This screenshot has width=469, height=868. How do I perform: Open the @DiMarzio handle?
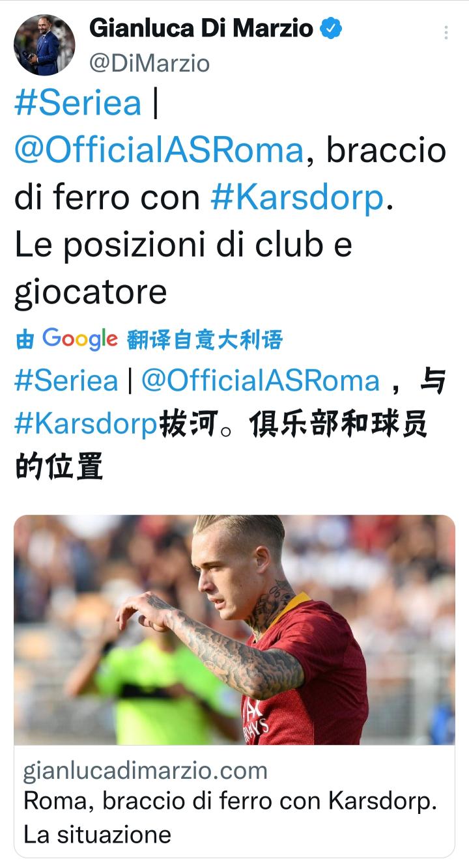coord(149,63)
